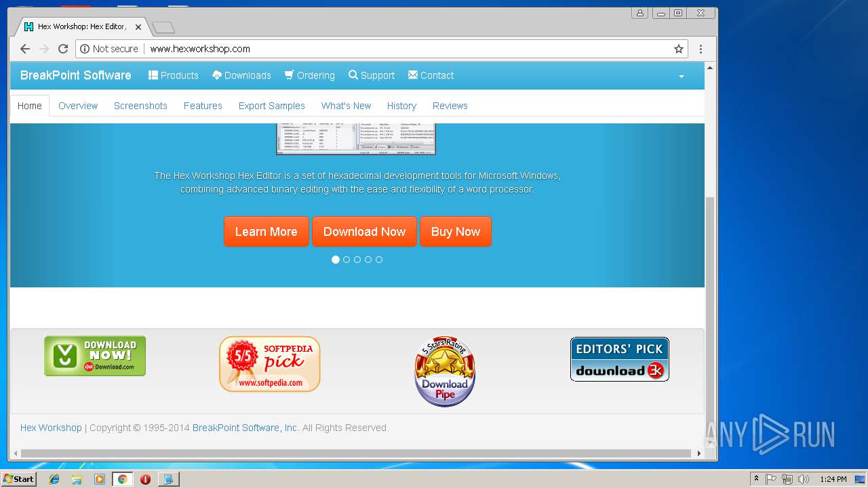This screenshot has height=488, width=868.
Task: Click the Chrome taskbar icon
Action: click(x=122, y=479)
